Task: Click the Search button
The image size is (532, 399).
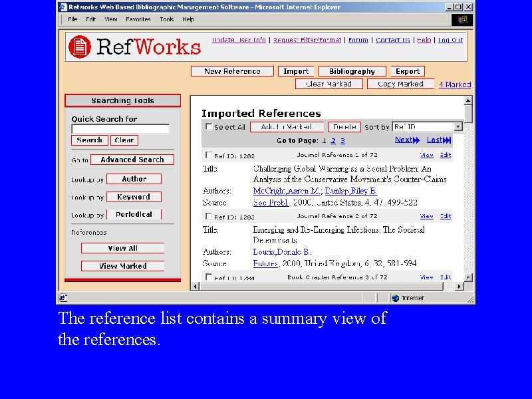Action: click(x=90, y=140)
